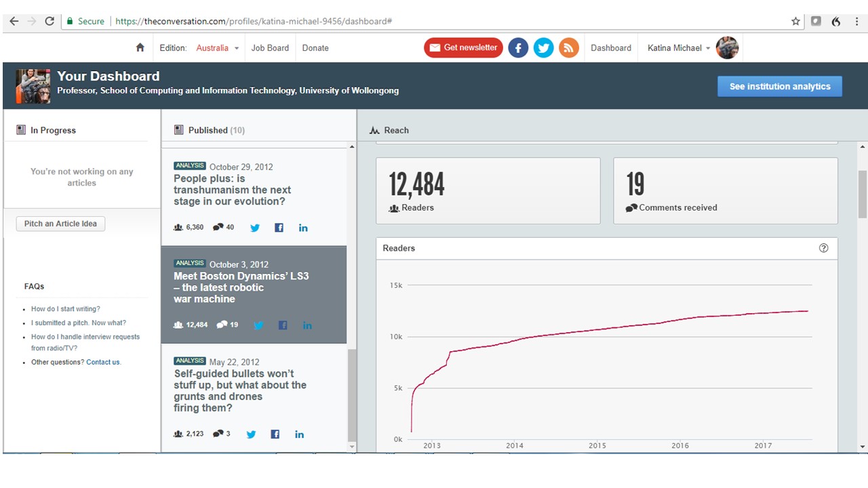Click Published list scrollbar up arrow
This screenshot has height=488, width=868.
351,147
